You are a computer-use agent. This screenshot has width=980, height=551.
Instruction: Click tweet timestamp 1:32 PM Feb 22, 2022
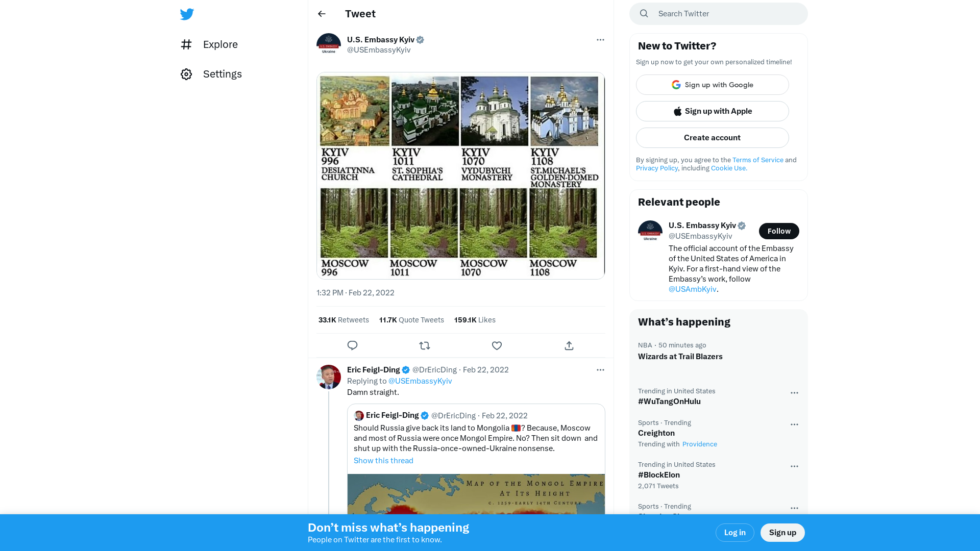pos(355,292)
